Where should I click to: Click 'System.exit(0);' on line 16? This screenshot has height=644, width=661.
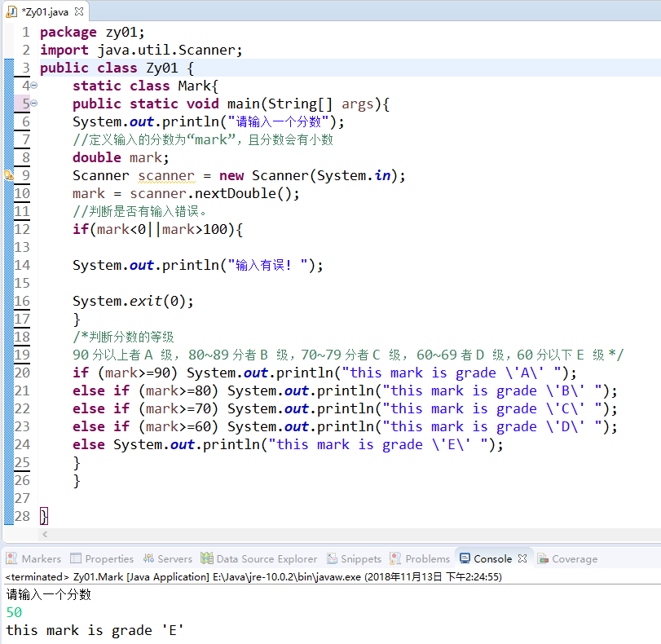133,301
